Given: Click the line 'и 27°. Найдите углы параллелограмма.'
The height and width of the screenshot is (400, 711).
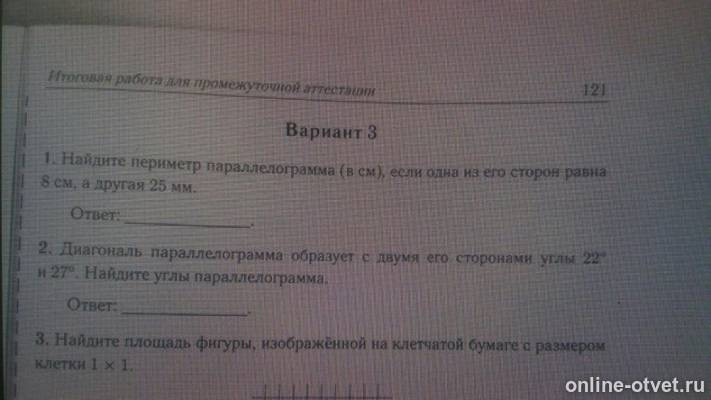Looking at the screenshot, I should point(182,275).
